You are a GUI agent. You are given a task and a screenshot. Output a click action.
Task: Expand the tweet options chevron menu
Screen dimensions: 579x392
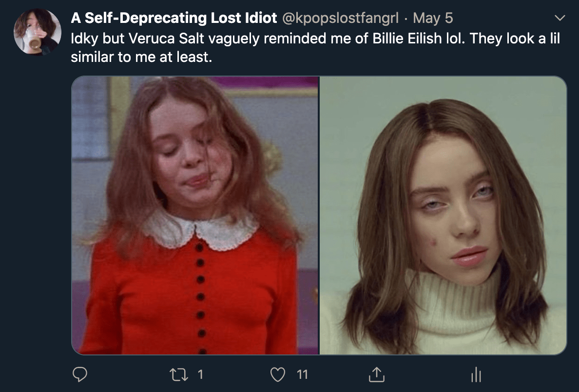click(560, 18)
